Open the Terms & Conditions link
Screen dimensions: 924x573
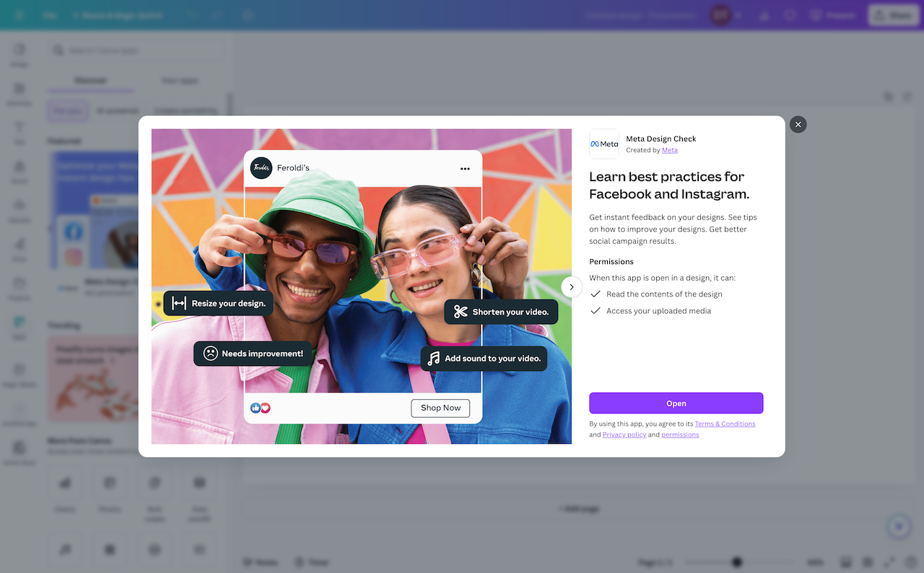coord(725,424)
